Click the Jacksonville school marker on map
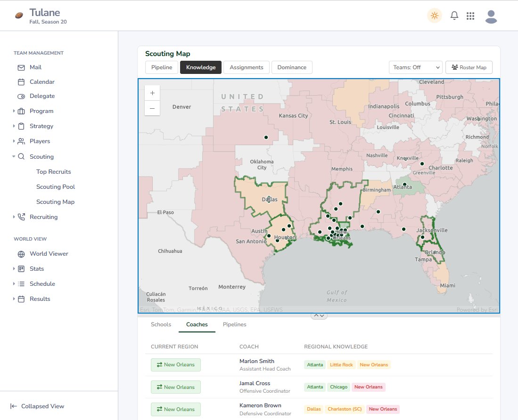 422,237
